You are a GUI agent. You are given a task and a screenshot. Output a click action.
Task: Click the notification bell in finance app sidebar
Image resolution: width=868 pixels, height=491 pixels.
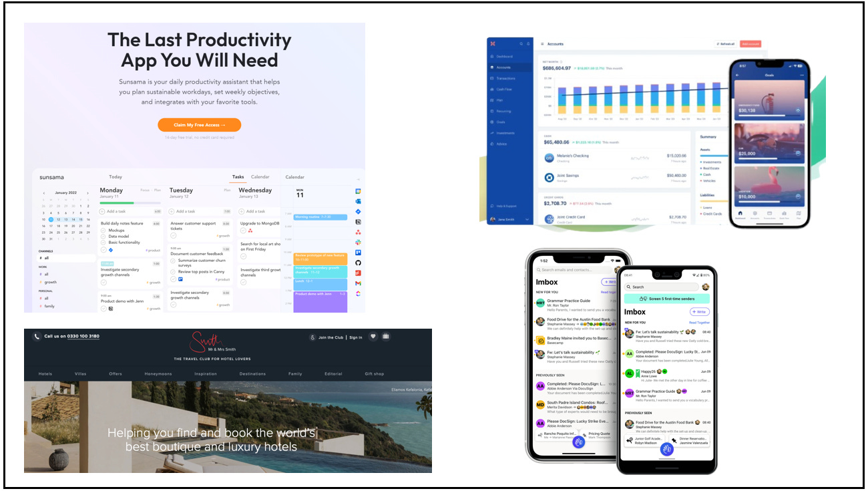pyautogui.click(x=528, y=44)
